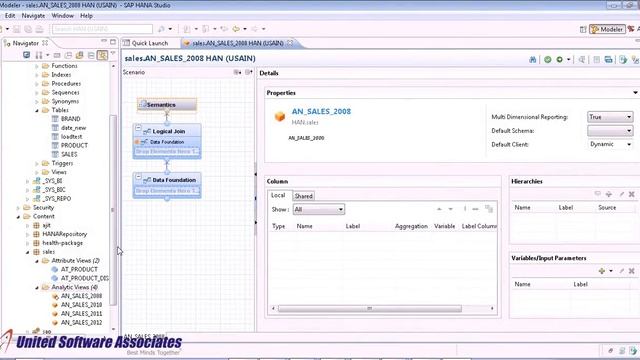Delete hierarchy using the X icon
This screenshot has width=640, height=360.
pyautogui.click(x=631, y=194)
